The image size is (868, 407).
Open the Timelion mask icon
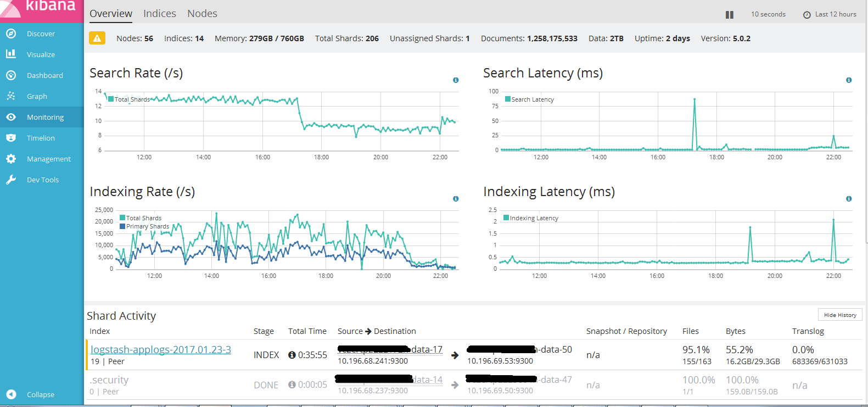11,138
